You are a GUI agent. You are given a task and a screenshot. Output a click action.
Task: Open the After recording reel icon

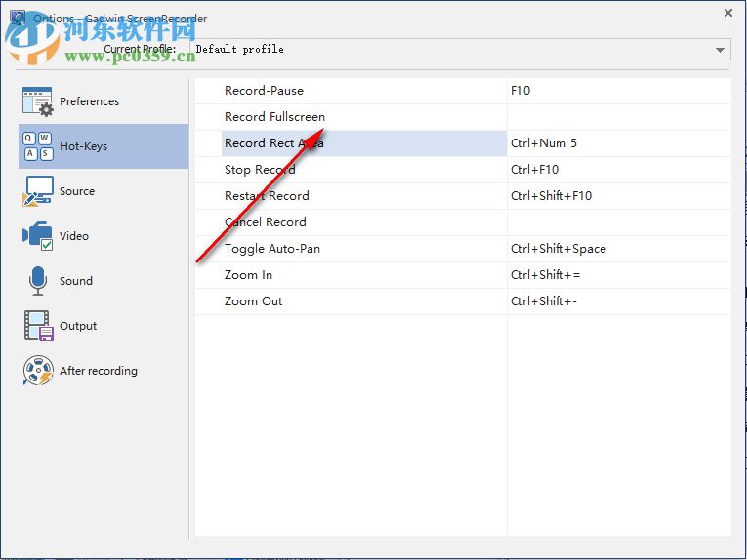pyautogui.click(x=38, y=370)
